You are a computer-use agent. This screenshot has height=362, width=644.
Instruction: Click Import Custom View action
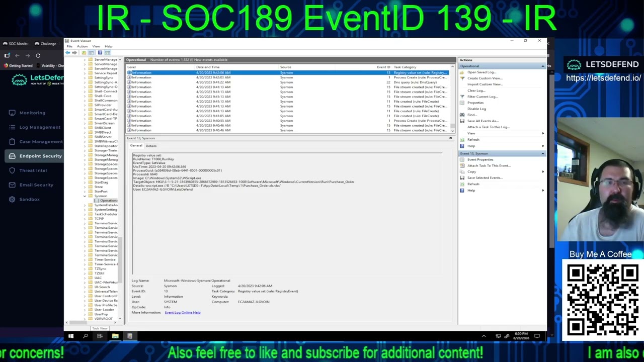click(x=485, y=84)
